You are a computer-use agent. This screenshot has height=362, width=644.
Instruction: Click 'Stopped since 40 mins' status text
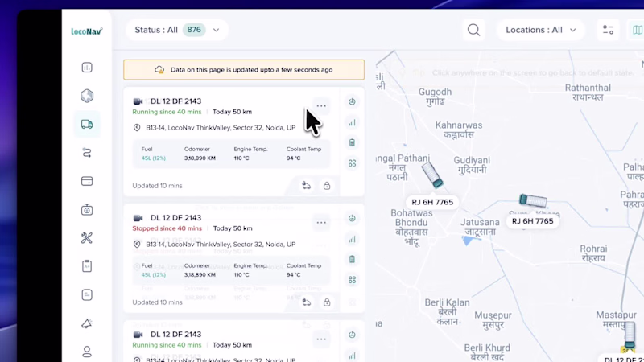167,228
